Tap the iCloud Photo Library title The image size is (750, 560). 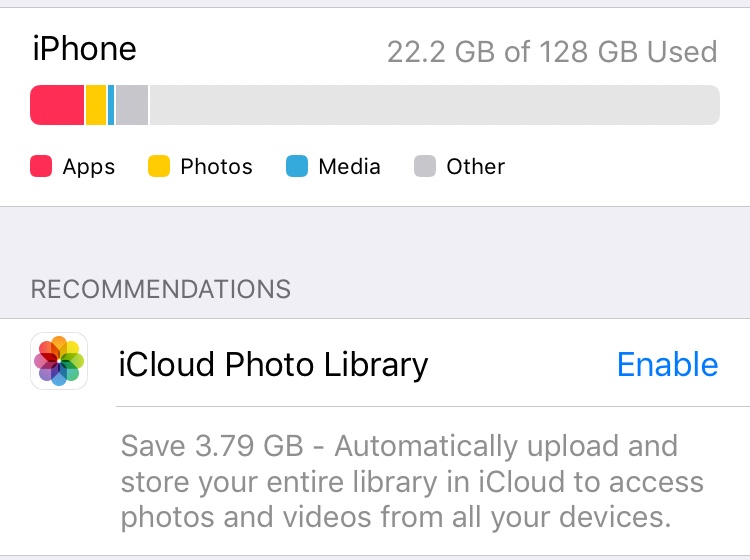click(273, 365)
